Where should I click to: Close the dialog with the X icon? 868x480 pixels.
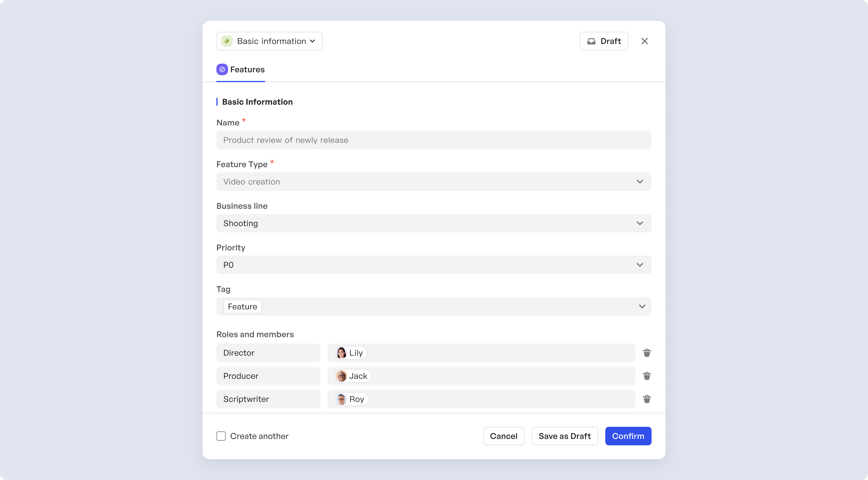pyautogui.click(x=644, y=41)
